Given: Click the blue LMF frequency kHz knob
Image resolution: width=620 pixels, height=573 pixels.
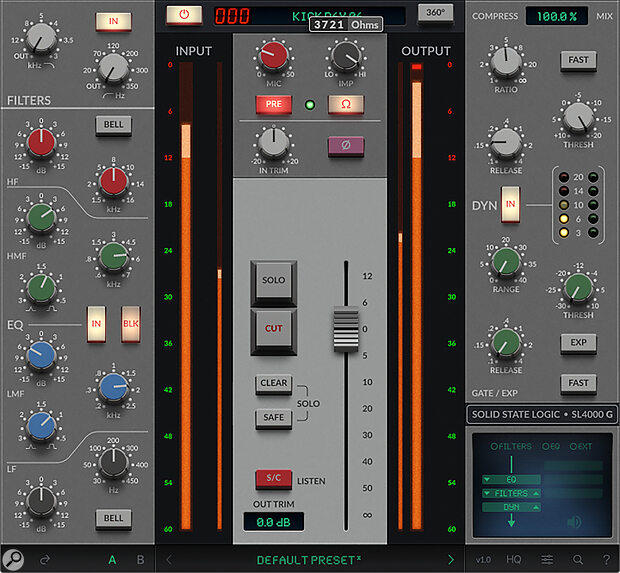Looking at the screenshot, I should pos(113,387).
